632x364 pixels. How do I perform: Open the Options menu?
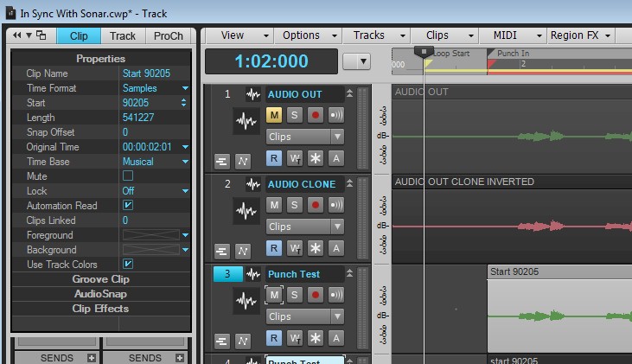point(309,35)
